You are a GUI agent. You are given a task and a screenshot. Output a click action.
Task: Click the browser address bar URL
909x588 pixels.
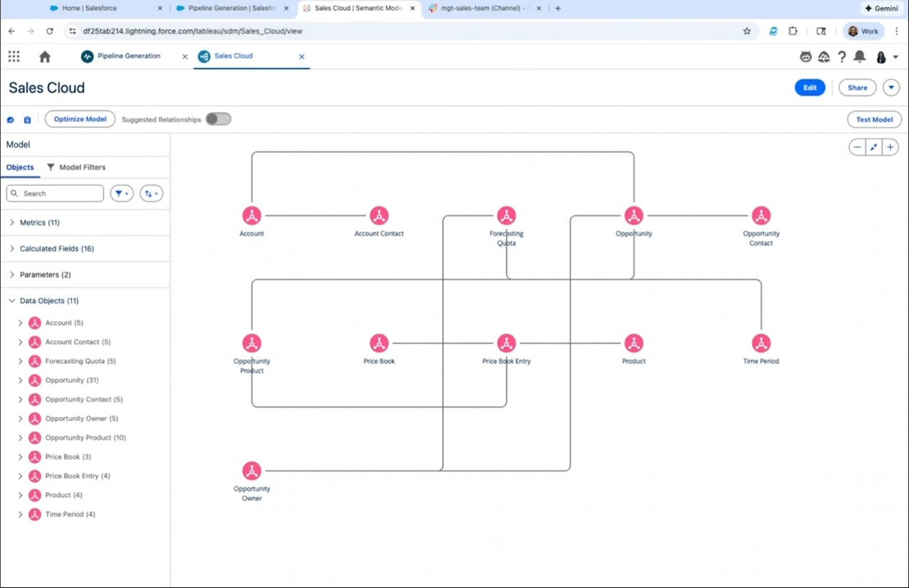pyautogui.click(x=192, y=31)
